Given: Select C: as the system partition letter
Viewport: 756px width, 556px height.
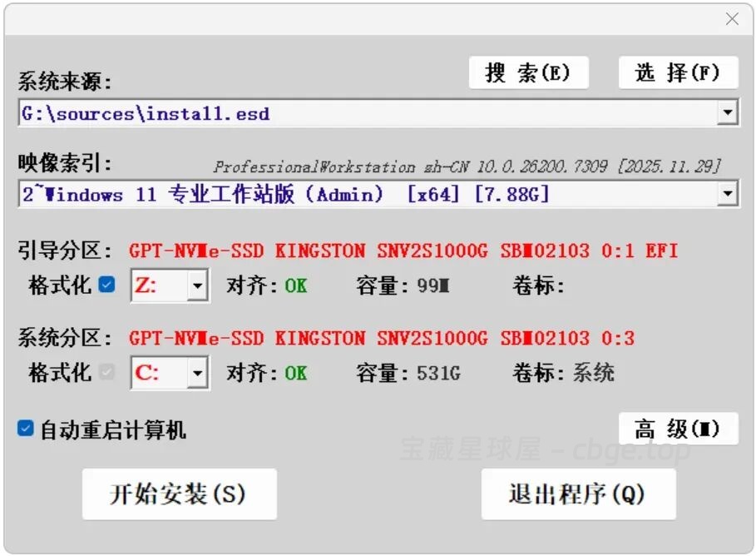Looking at the screenshot, I should (154, 373).
